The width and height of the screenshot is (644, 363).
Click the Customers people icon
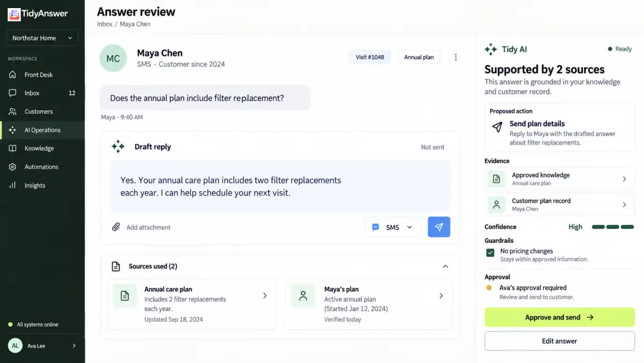click(x=12, y=112)
